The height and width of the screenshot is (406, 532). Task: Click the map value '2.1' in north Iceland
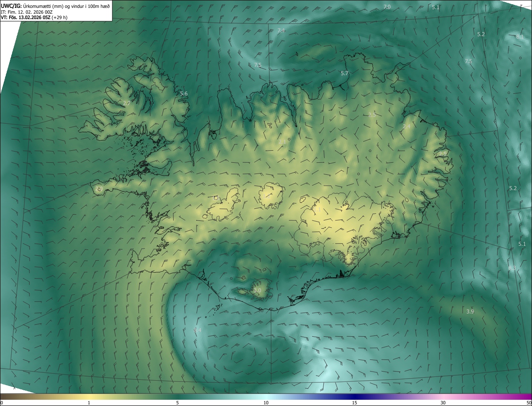coord(282,142)
